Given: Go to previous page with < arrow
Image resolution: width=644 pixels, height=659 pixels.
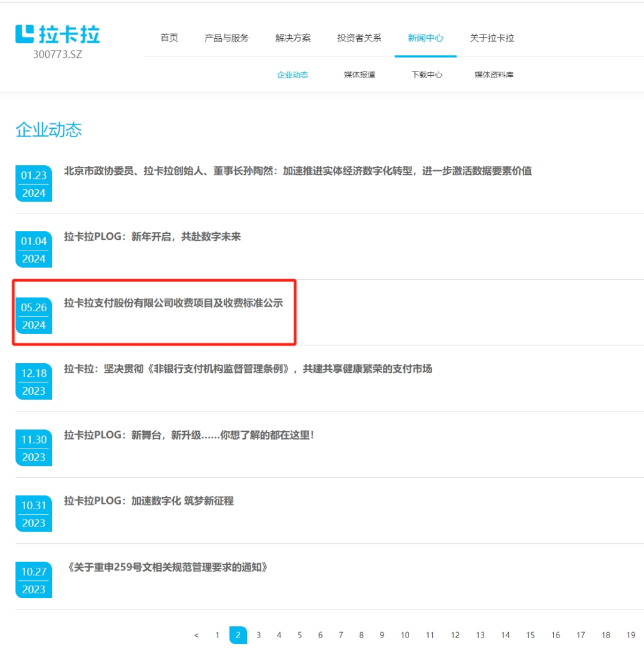Looking at the screenshot, I should [x=196, y=635].
